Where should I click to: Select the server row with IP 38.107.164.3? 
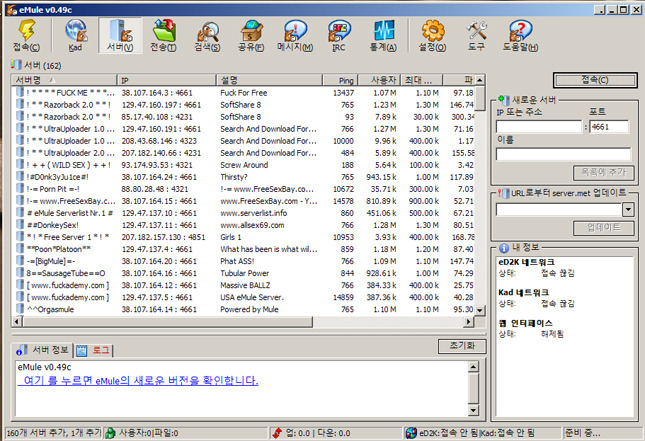click(x=245, y=93)
